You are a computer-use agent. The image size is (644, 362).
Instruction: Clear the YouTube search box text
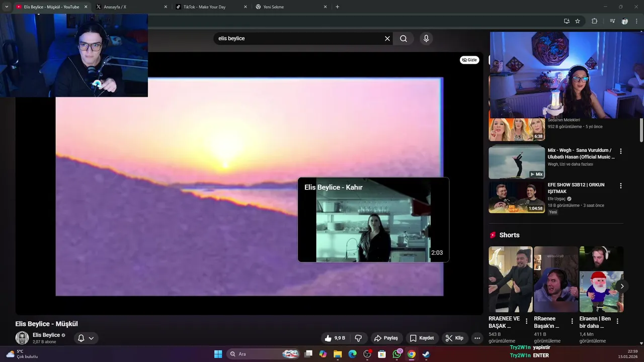(x=387, y=39)
